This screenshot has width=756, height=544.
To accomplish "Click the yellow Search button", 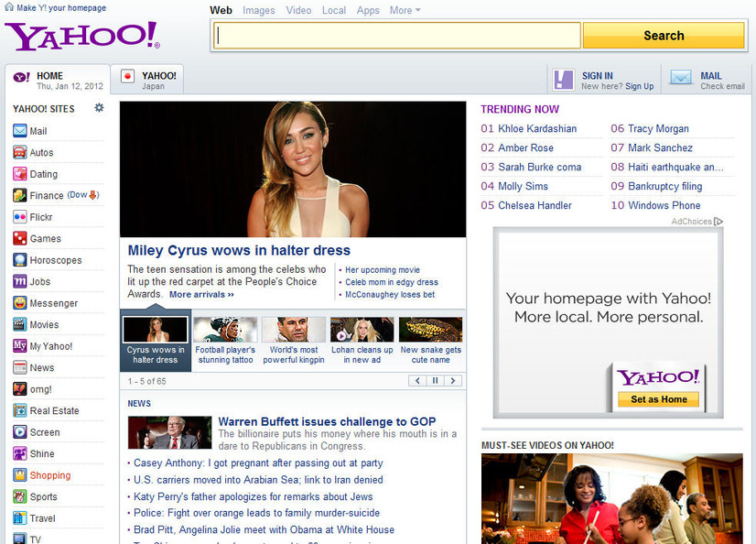I will 664,35.
